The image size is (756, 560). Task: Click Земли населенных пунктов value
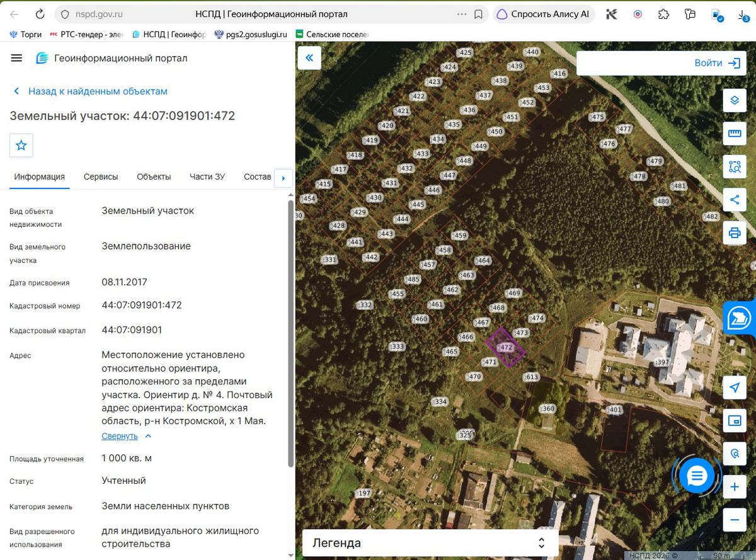pyautogui.click(x=165, y=506)
